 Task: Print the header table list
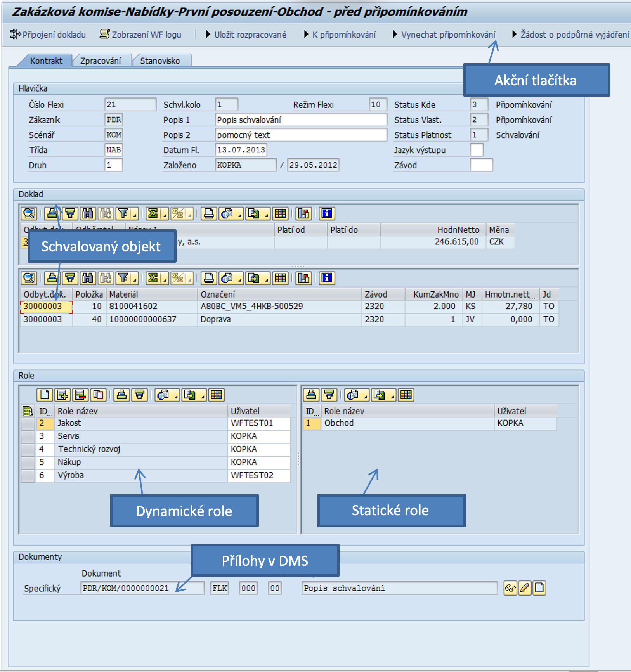point(209,213)
